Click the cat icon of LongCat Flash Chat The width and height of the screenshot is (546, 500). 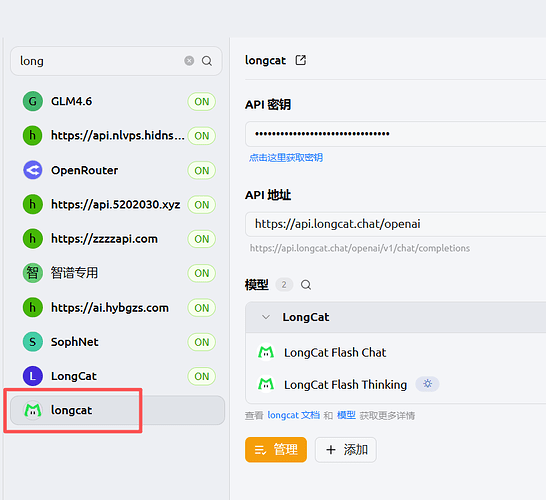click(266, 352)
